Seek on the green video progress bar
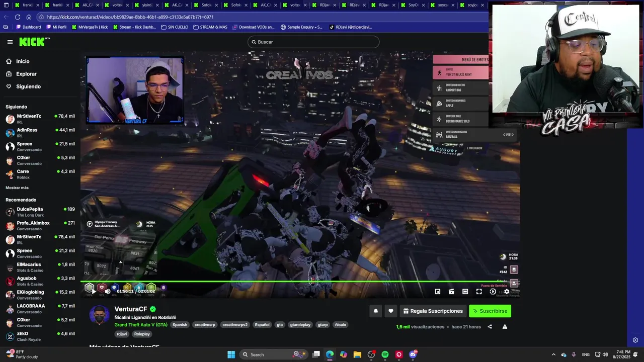Viewport: 644px width, 362px height. (x=300, y=282)
